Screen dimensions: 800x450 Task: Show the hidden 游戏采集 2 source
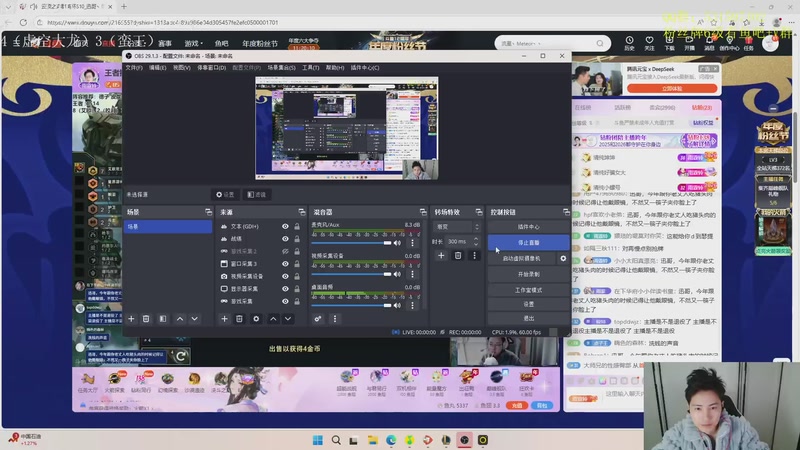[285, 252]
